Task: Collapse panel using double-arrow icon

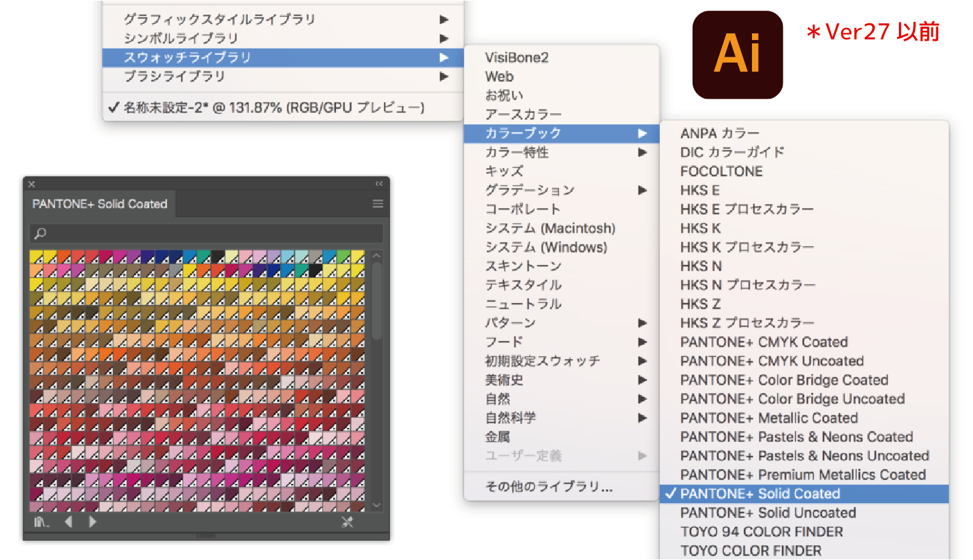Action: 379,184
